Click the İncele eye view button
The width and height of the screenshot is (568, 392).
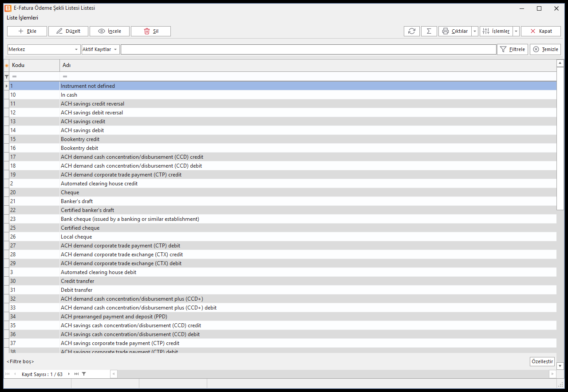[110, 31]
